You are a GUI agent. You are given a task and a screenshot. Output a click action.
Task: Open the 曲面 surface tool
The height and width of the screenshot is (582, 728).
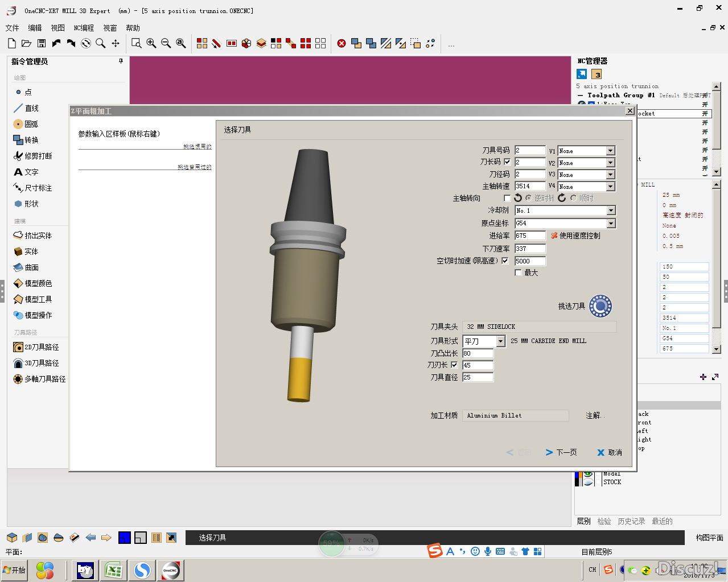coord(26,267)
